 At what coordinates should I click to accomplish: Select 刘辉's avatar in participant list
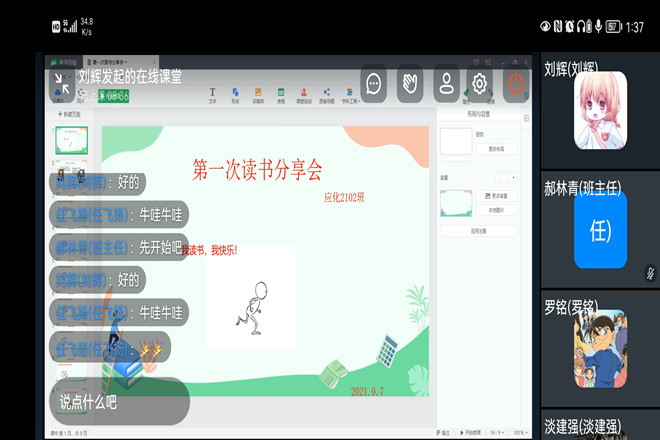[600, 111]
